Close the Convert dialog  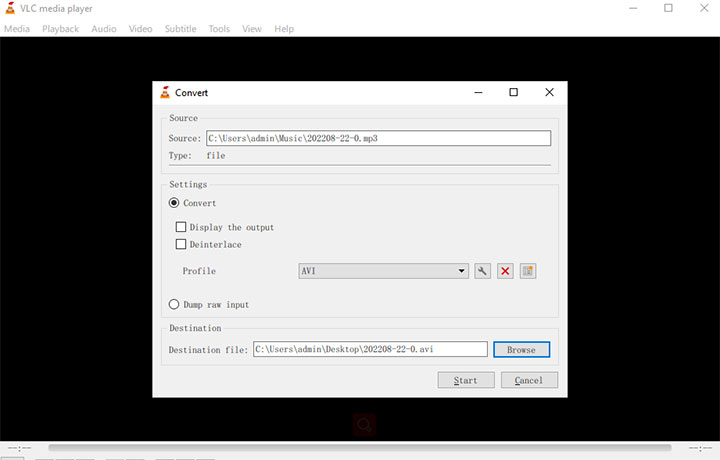tap(549, 92)
